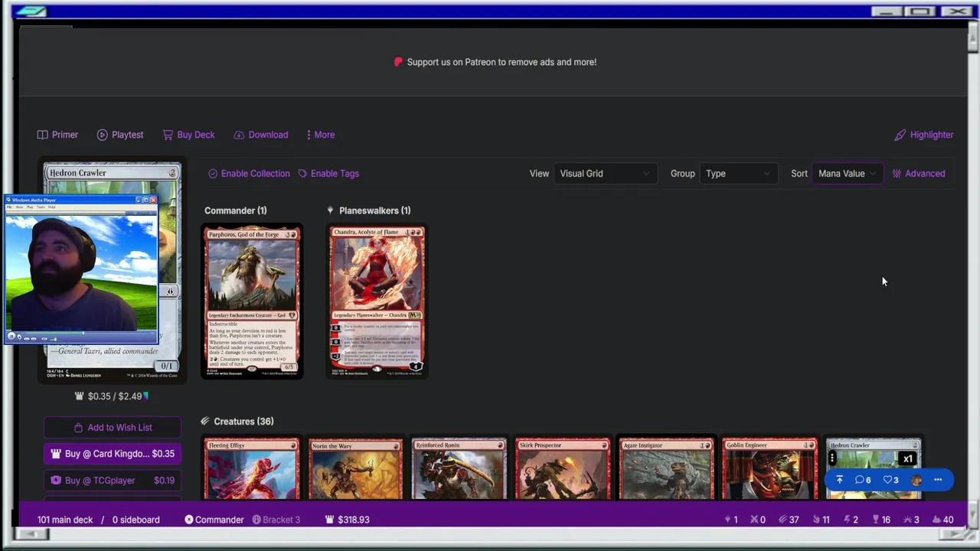Click the enchantment count icon showing 3
980x551 pixels.
click(x=911, y=520)
